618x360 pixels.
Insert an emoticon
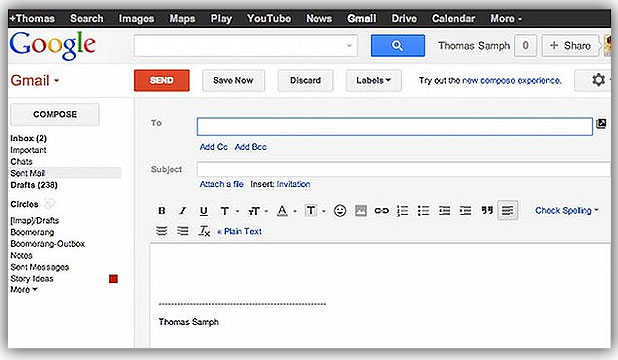[340, 211]
